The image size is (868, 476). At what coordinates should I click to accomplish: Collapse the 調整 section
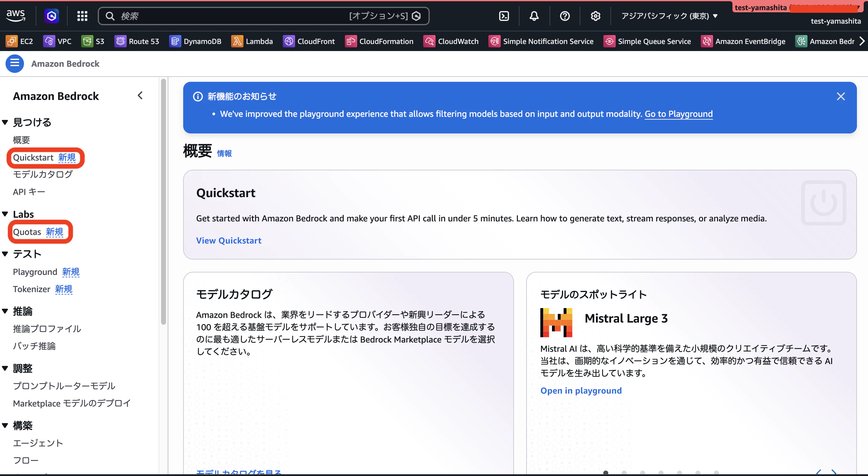[x=5, y=368]
